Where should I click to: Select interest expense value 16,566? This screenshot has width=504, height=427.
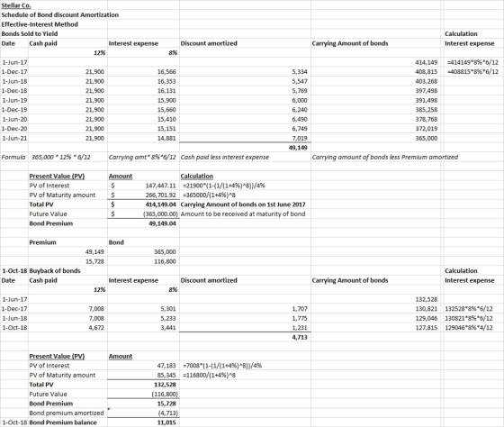[x=166, y=72]
